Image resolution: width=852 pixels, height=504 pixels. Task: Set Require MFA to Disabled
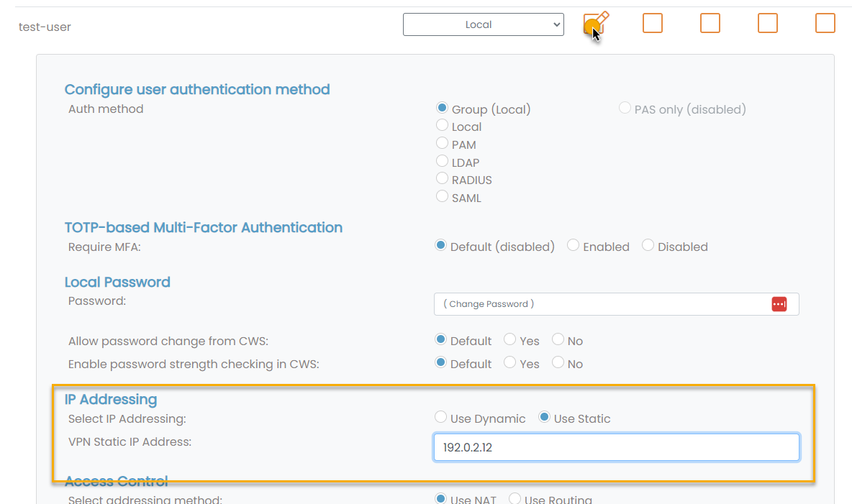648,246
